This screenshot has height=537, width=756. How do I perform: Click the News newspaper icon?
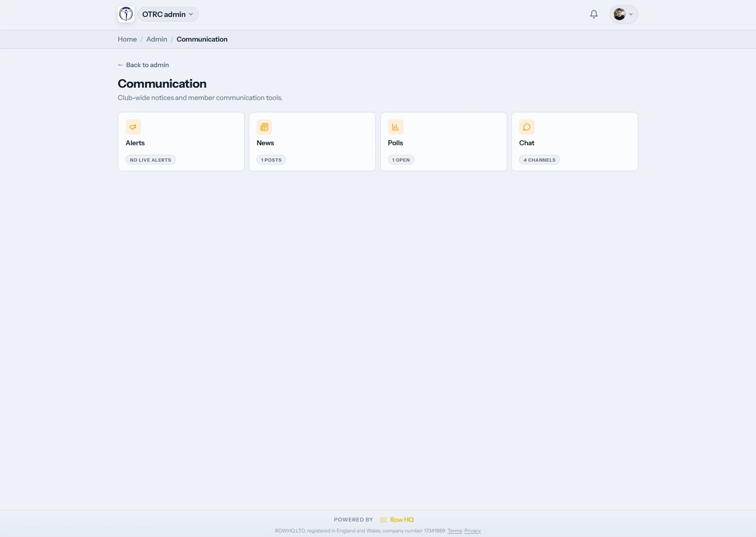(x=264, y=127)
